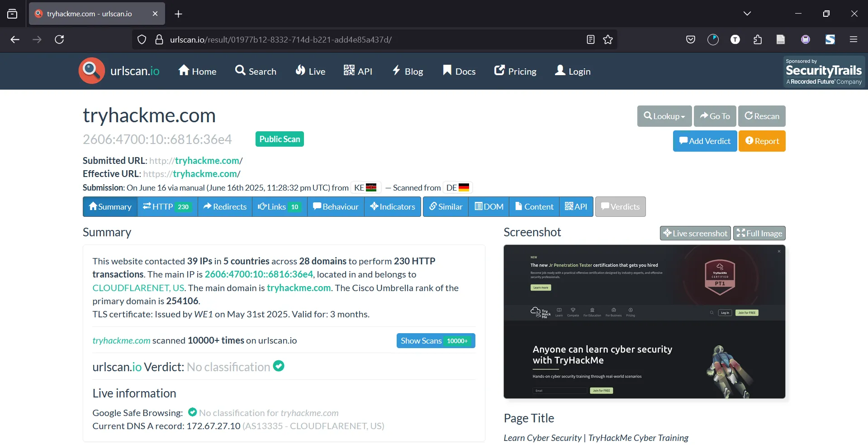Open Live in the urlscan navigation bar
This screenshot has width=868, height=445.
[310, 71]
